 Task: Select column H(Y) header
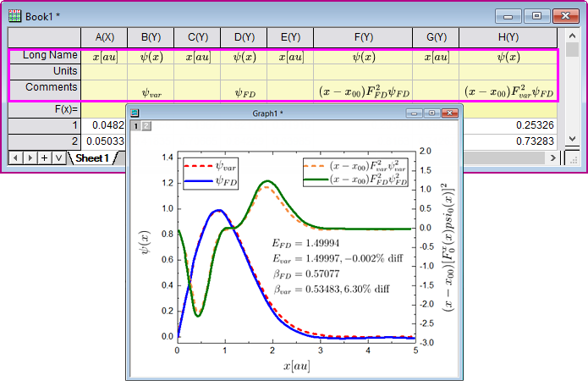[508, 37]
